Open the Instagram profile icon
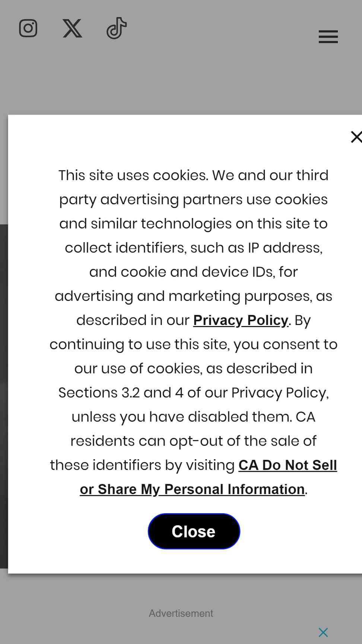The height and width of the screenshot is (644, 362). click(28, 28)
